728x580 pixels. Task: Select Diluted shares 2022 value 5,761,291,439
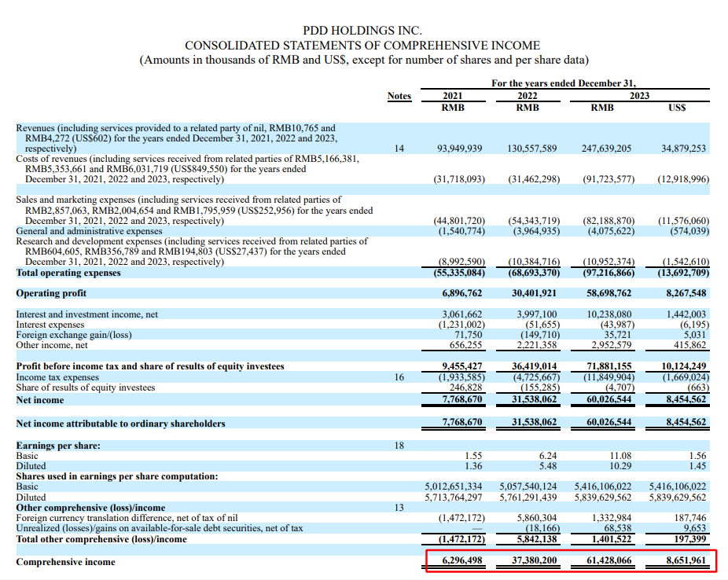(528, 497)
